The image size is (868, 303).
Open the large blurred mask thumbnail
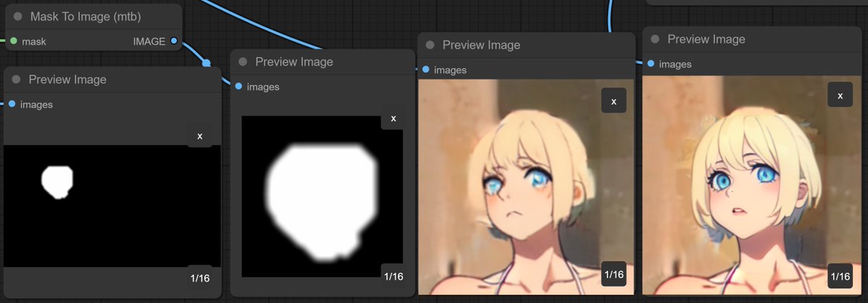pyautogui.click(x=322, y=196)
